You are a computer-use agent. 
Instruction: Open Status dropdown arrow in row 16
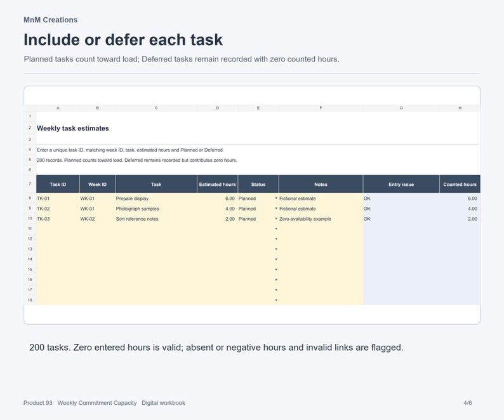(x=276, y=280)
